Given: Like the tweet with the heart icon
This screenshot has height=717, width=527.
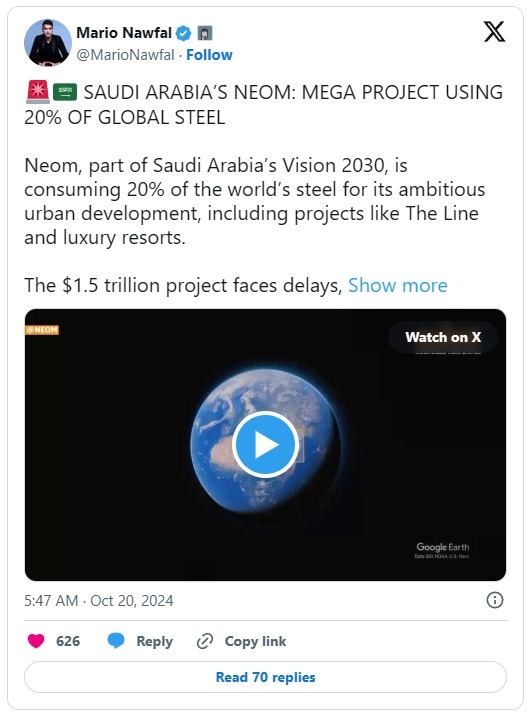Looking at the screenshot, I should coord(36,641).
